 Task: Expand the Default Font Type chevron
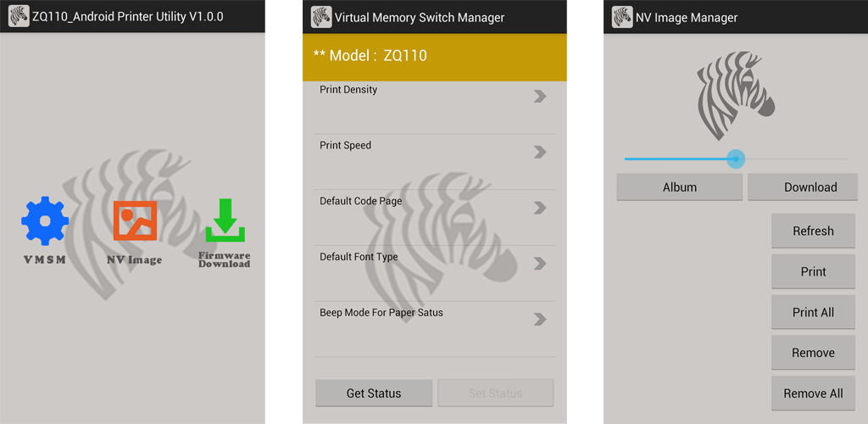pyautogui.click(x=540, y=264)
